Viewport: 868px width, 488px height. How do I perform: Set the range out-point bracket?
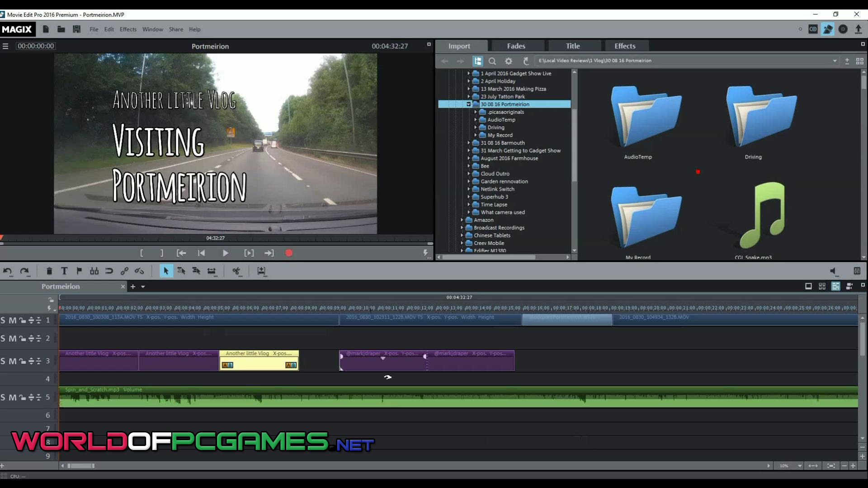(161, 253)
